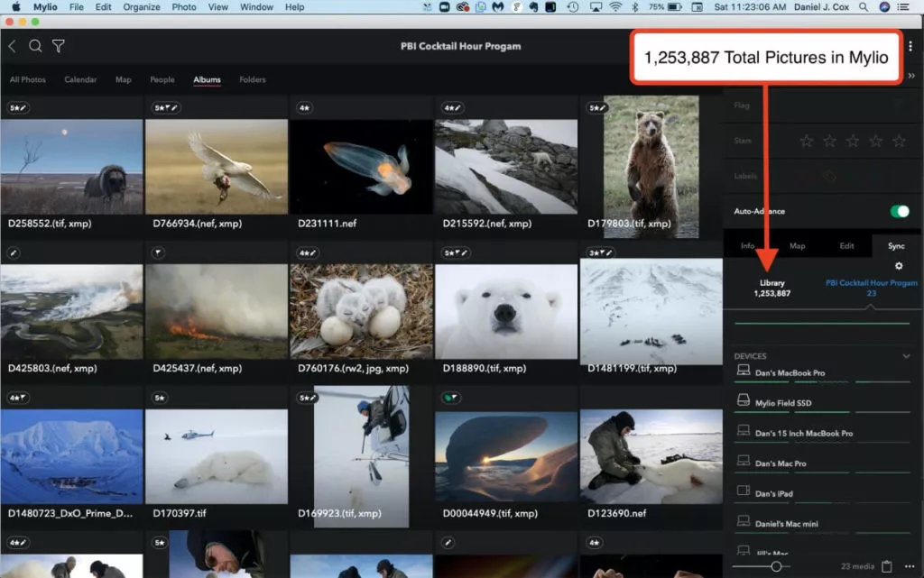
Task: Open the File menu
Action: [x=77, y=7]
